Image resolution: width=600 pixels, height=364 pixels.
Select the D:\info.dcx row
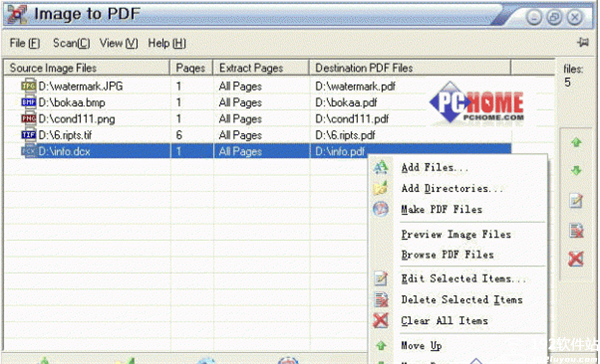pyautogui.click(x=258, y=151)
